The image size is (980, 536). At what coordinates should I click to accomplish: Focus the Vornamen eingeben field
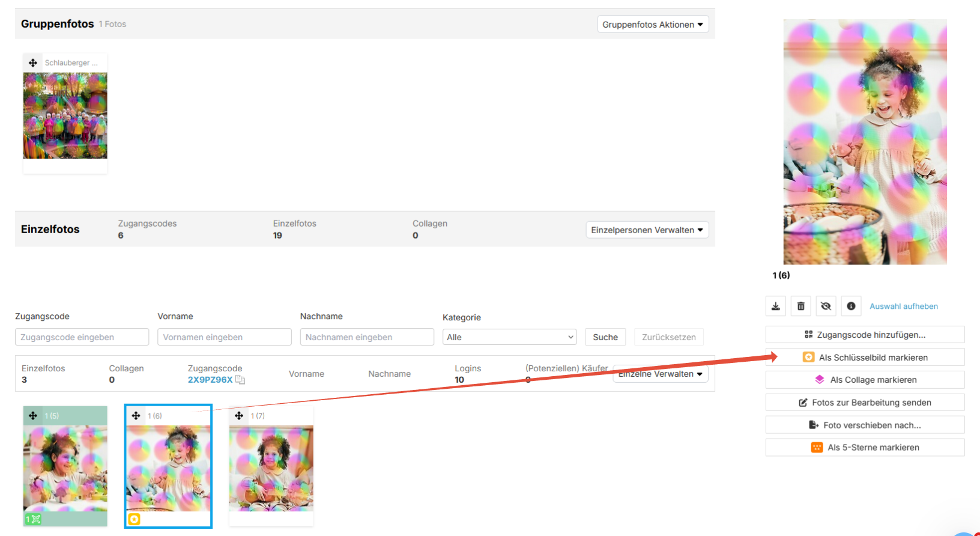(x=225, y=337)
